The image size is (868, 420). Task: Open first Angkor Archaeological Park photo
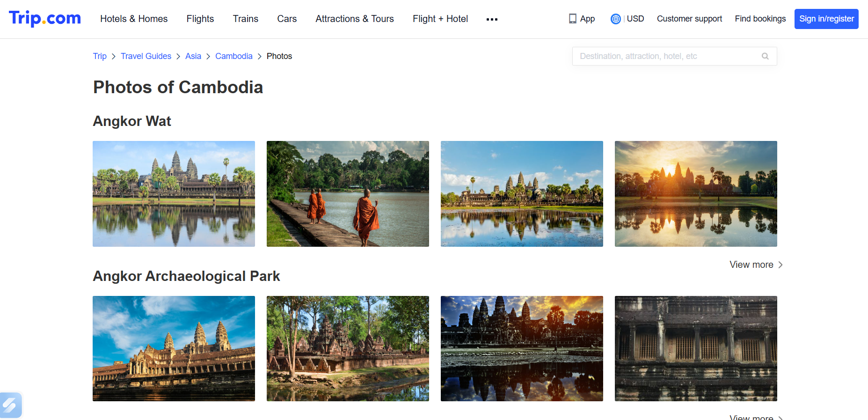coord(174,348)
